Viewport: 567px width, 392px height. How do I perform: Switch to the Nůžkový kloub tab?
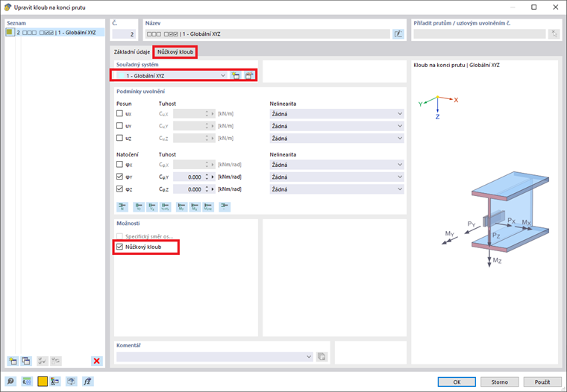175,51
